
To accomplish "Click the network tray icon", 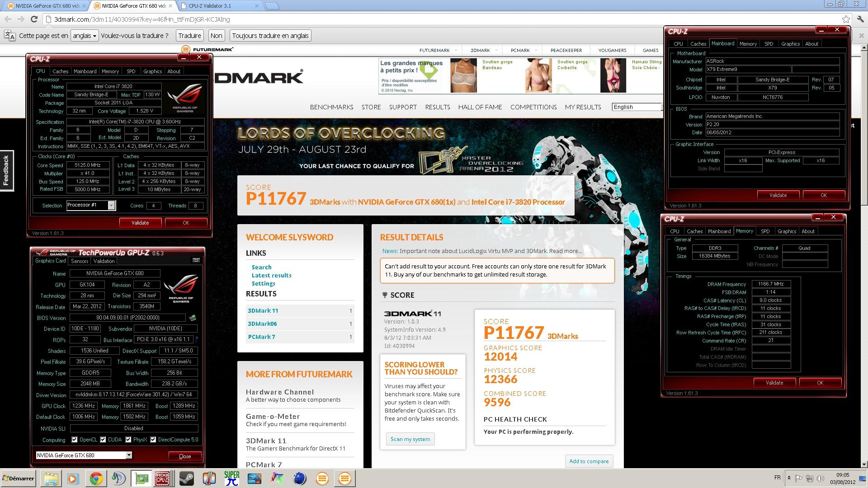I will pyautogui.click(x=810, y=479).
